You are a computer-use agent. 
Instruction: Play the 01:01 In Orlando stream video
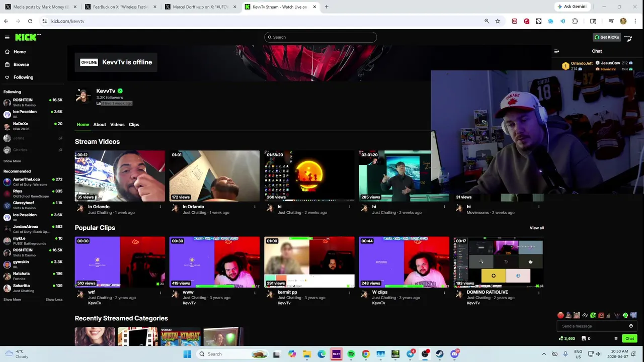coord(214,176)
